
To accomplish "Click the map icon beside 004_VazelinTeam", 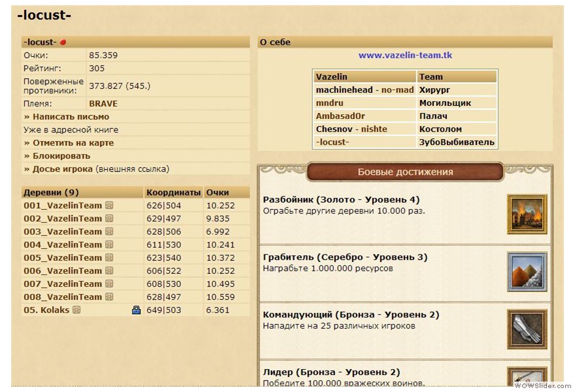I will click(110, 245).
